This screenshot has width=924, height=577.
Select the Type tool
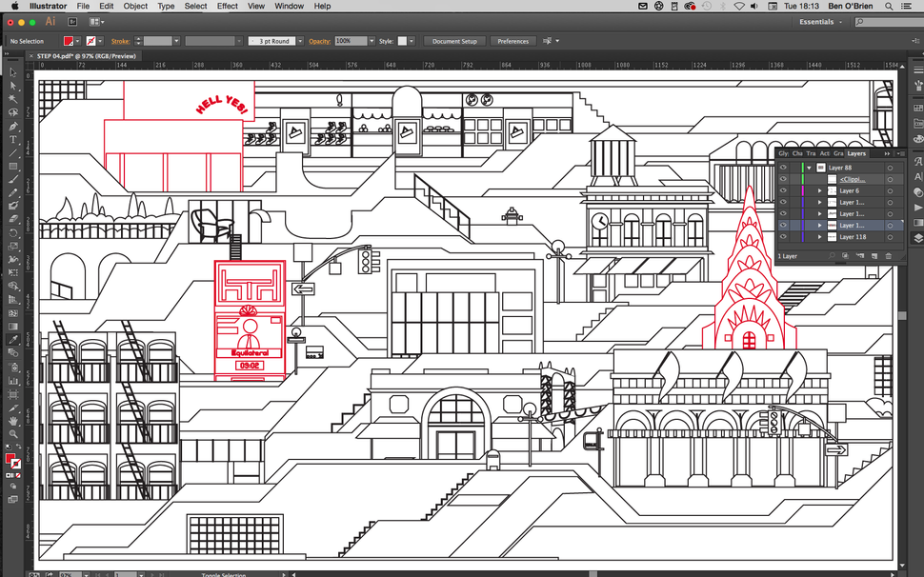click(x=12, y=139)
